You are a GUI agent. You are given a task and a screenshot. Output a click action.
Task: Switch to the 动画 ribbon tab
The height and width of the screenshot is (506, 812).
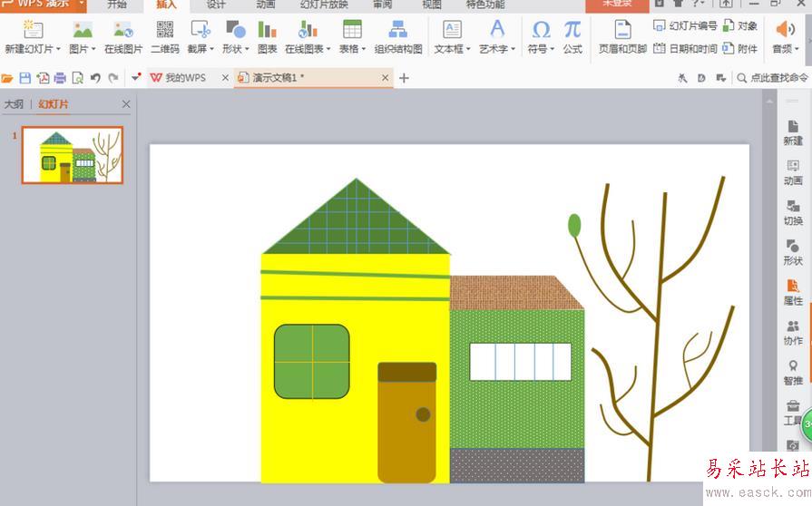266,5
